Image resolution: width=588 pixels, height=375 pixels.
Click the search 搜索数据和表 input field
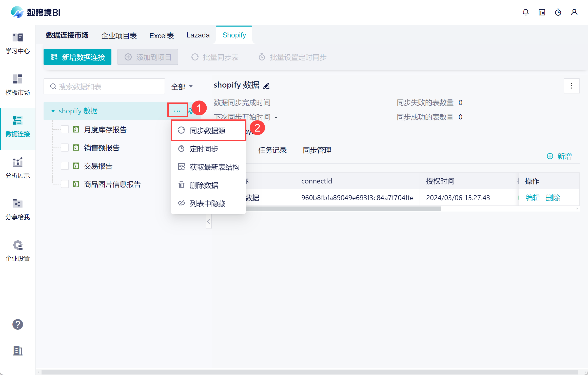pos(104,87)
